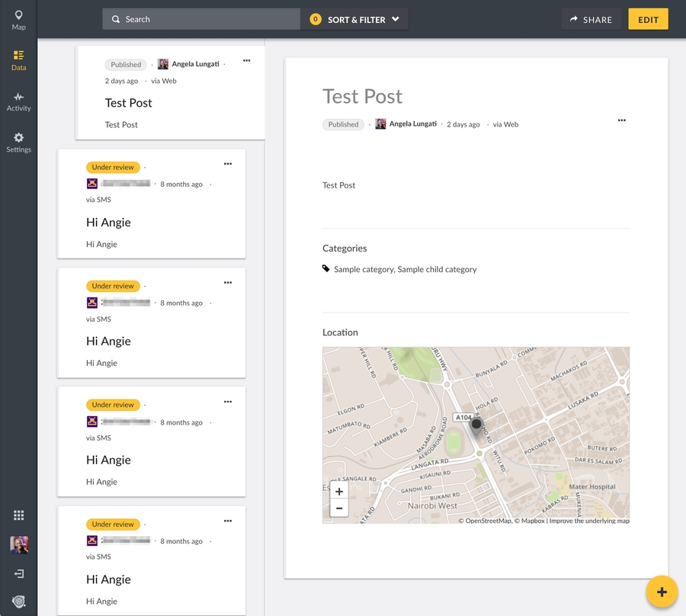
Task: Open three-dot menu in post detail panel
Action: (621, 120)
